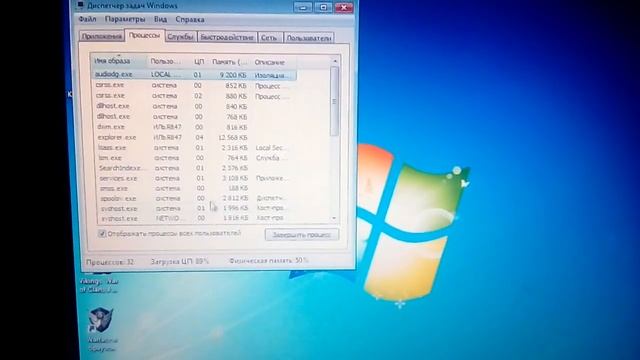The width and height of the screenshot is (640, 360).
Task: Minimize the Task Manager window
Action: pyautogui.click(x=303, y=7)
